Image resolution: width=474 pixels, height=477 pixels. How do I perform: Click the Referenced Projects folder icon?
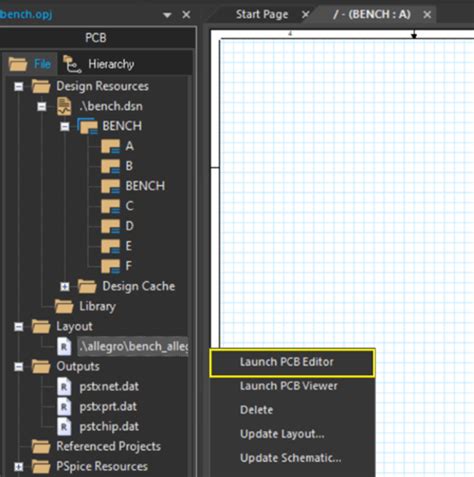pos(41,446)
